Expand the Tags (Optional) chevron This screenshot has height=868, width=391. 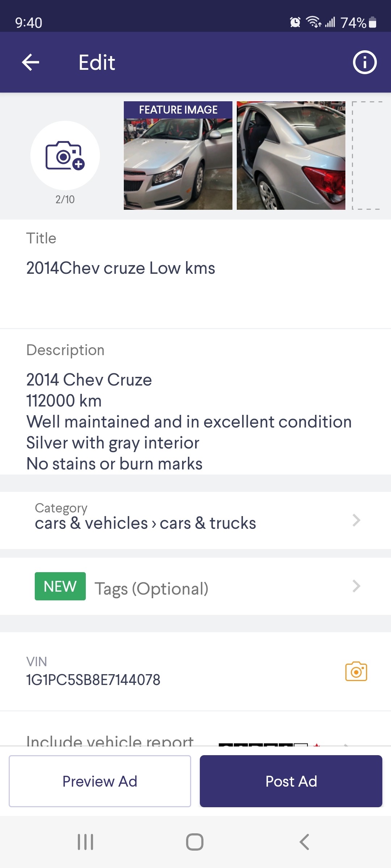tap(356, 586)
